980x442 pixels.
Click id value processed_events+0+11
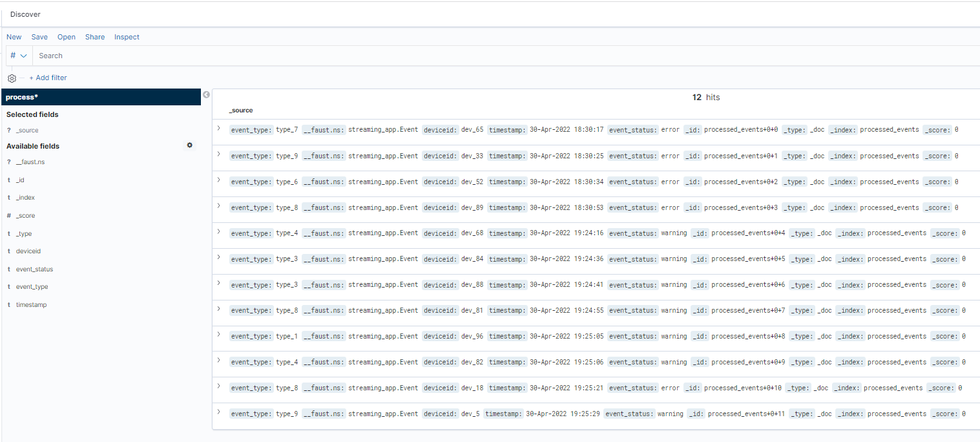(746, 414)
